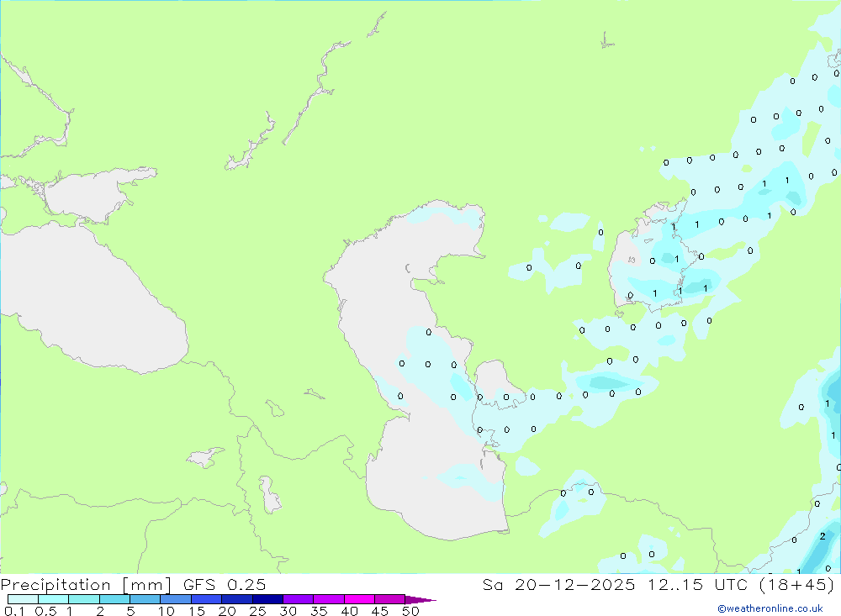
Task: Select the purple over-50 legend arrow tip
Action: (421, 600)
